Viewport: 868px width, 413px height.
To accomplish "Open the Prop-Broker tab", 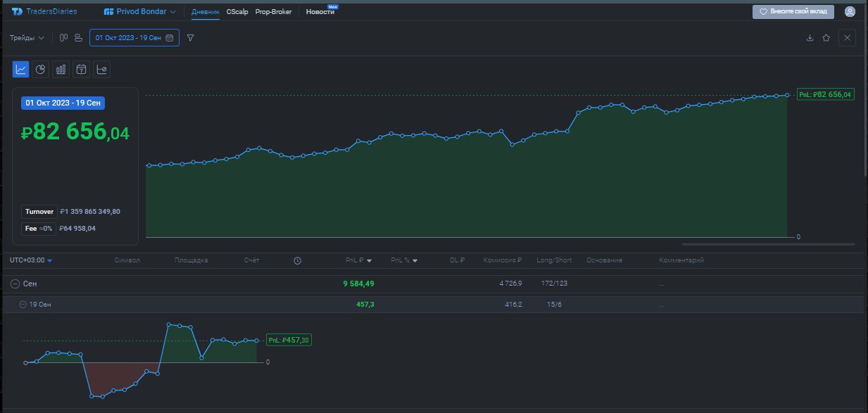I will click(x=273, y=12).
